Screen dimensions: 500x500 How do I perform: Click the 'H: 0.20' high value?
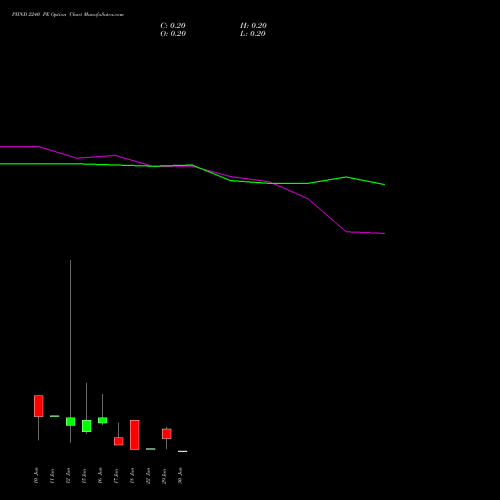(x=253, y=26)
